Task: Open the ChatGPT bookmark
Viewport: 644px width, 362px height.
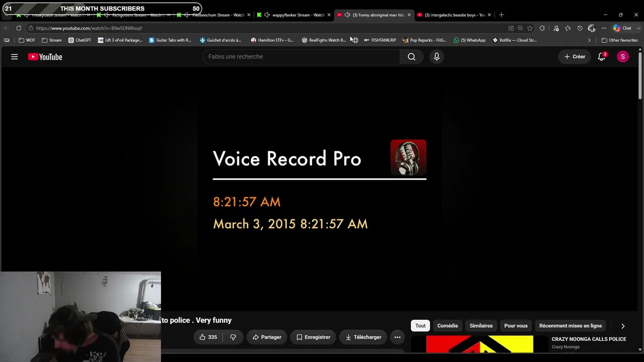Action: [79, 40]
